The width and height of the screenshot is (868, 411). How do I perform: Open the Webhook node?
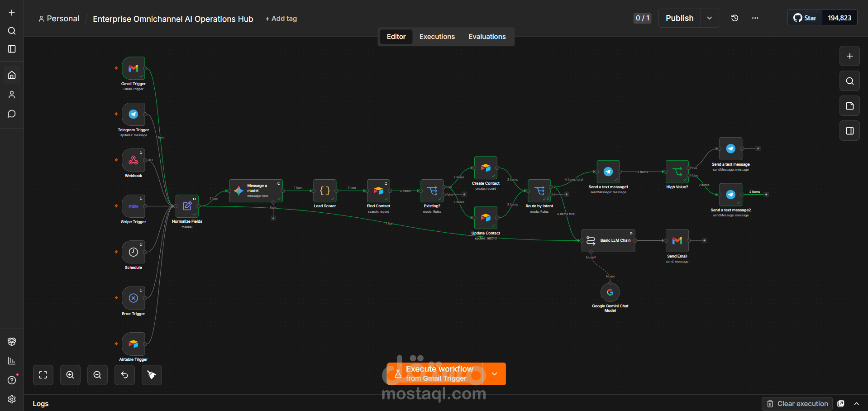point(133,160)
